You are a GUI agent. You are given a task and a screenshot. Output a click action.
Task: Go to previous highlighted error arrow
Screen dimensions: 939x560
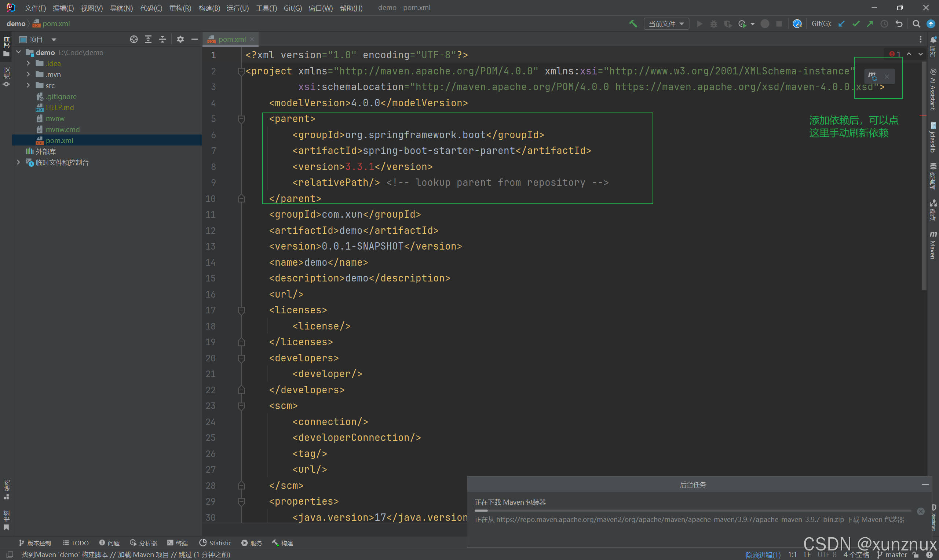coord(909,54)
